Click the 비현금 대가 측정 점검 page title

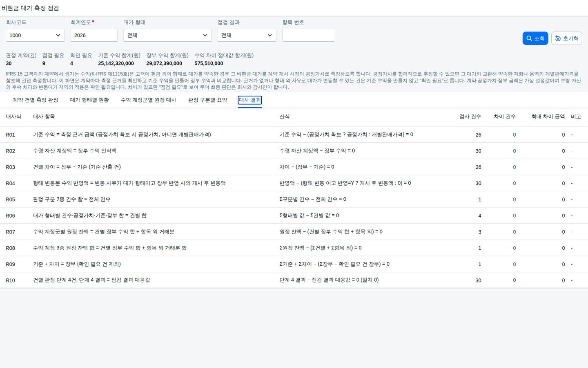point(31,8)
